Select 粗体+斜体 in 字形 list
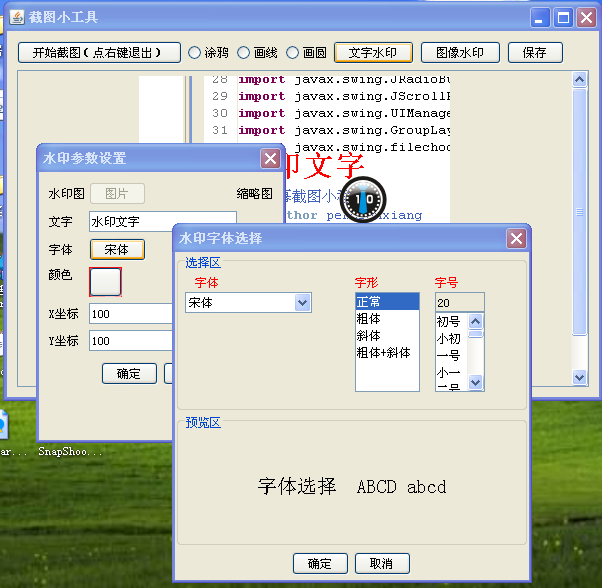 pos(387,352)
